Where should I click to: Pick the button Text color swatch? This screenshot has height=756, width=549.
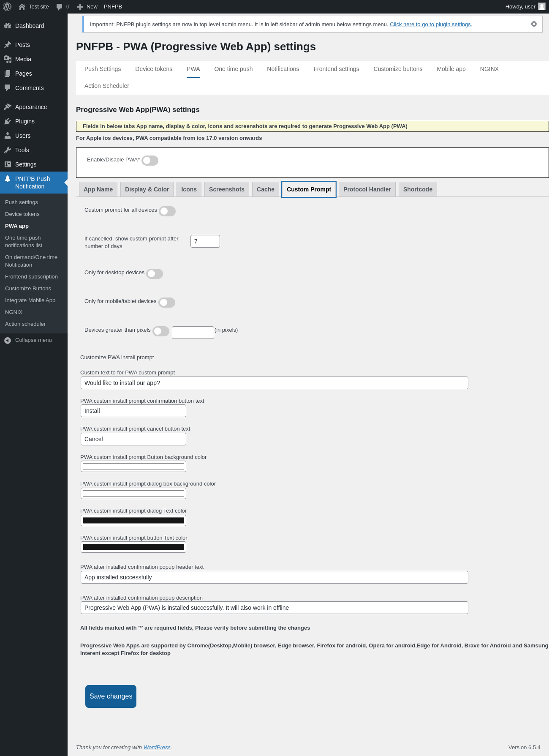coord(133,547)
